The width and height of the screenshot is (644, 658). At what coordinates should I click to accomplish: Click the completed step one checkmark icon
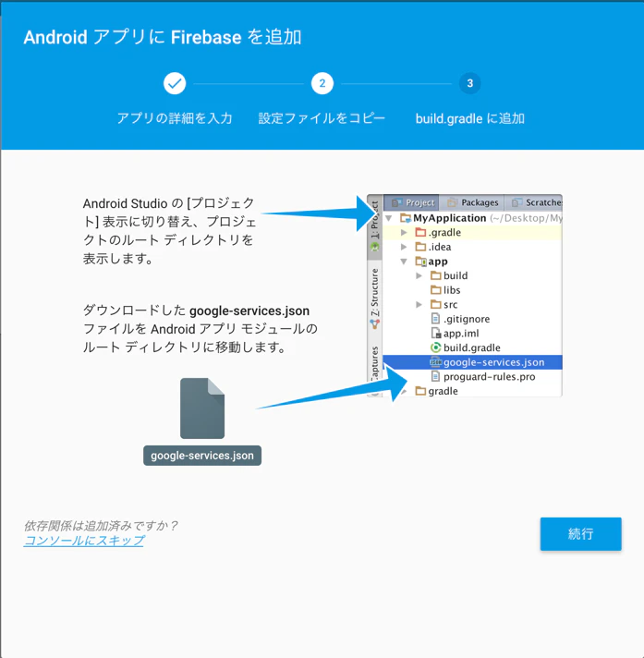coord(175,83)
